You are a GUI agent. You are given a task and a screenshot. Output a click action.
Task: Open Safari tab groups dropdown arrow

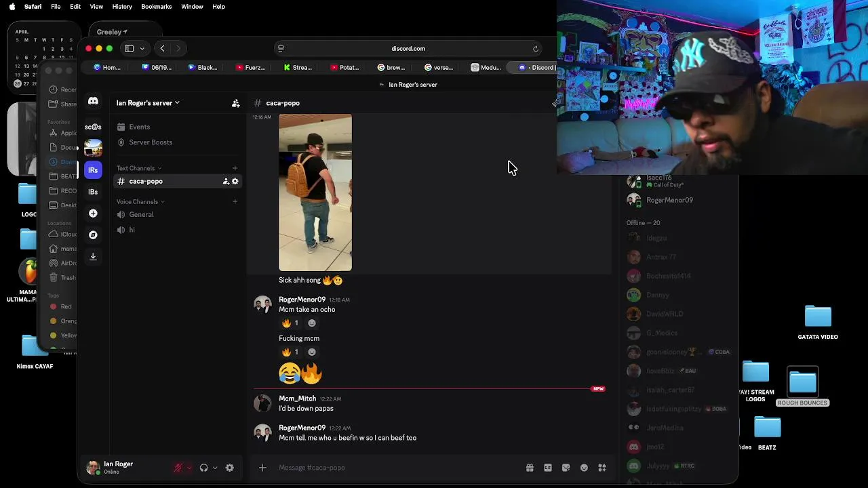tap(142, 49)
